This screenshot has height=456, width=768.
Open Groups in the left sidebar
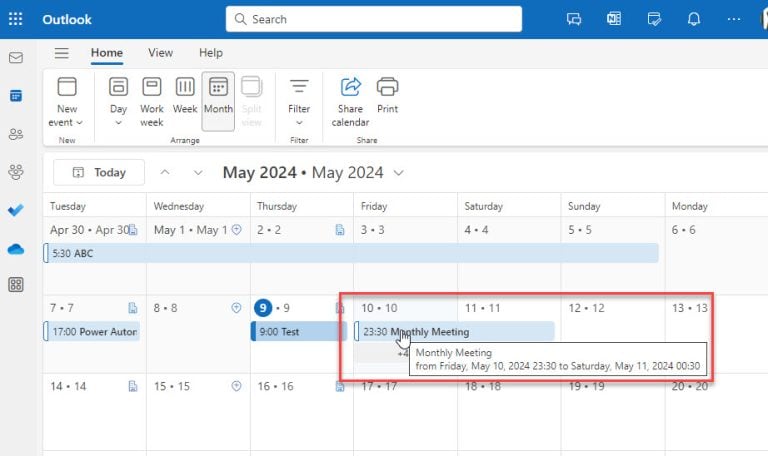click(16, 172)
